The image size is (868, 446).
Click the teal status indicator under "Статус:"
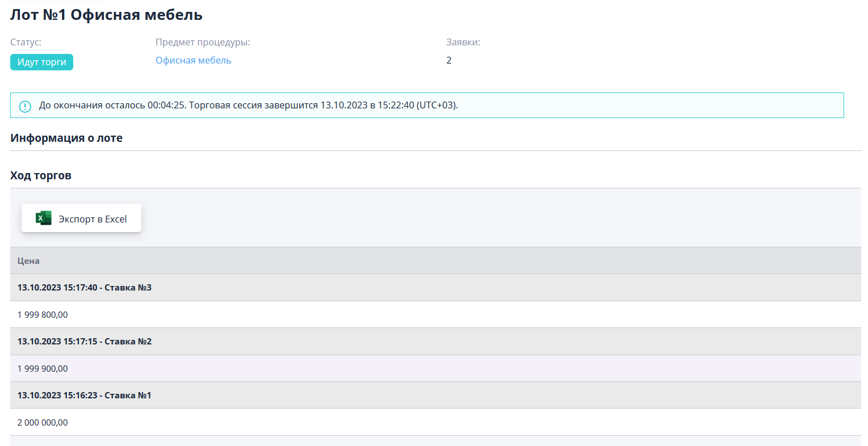click(x=41, y=62)
